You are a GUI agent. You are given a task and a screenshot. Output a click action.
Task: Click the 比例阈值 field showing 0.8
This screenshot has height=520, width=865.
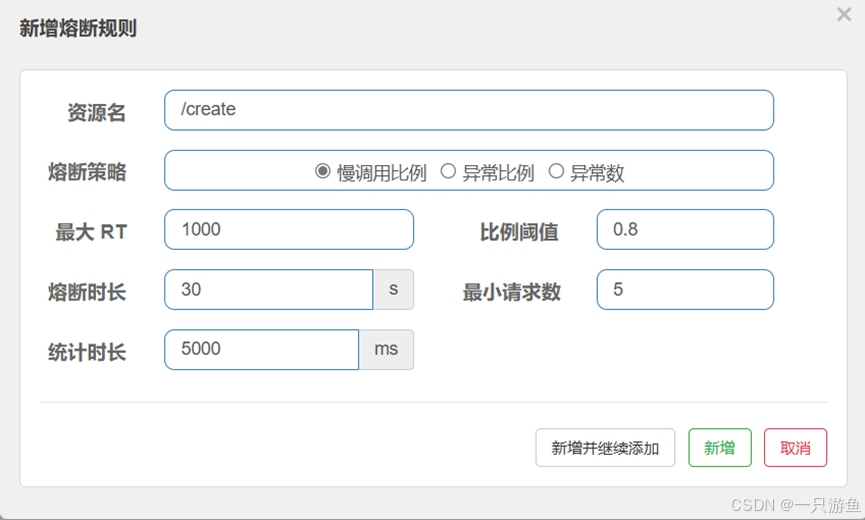pos(685,229)
